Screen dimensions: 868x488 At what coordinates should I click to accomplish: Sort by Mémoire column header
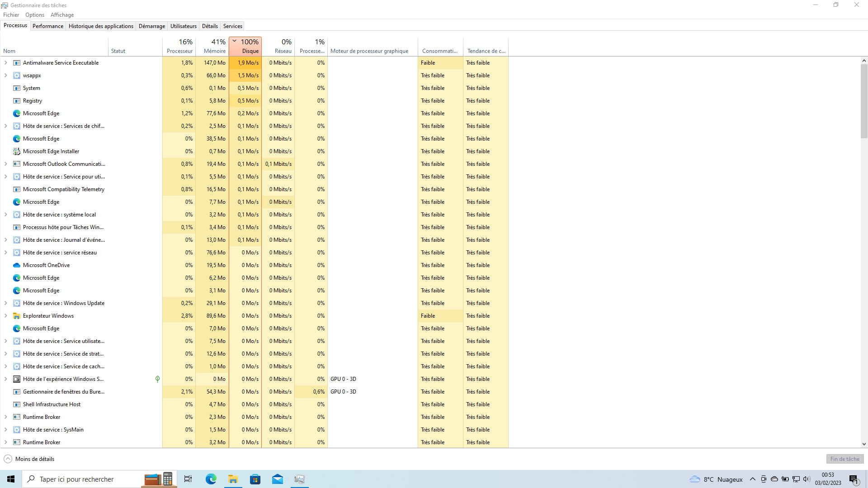[212, 46]
